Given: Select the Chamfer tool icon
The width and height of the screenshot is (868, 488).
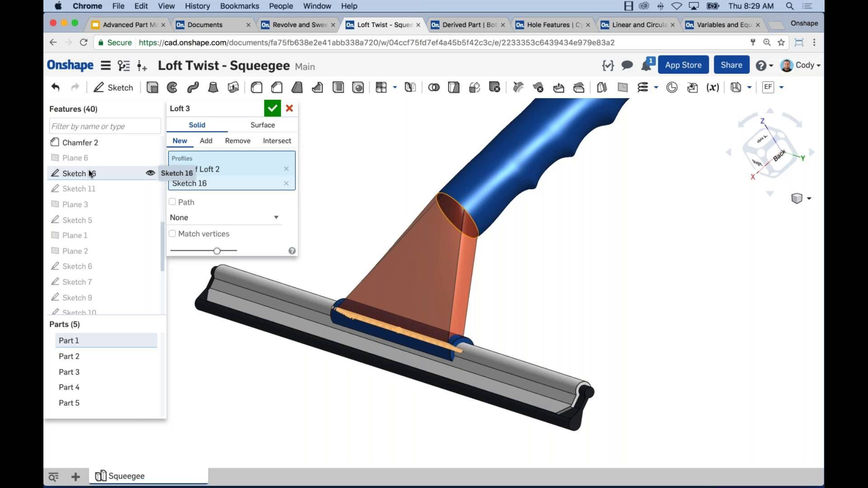Looking at the screenshot, I should 277,87.
